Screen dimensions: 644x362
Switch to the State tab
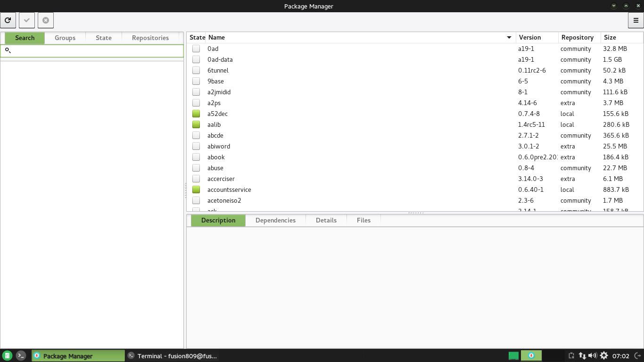pyautogui.click(x=104, y=38)
